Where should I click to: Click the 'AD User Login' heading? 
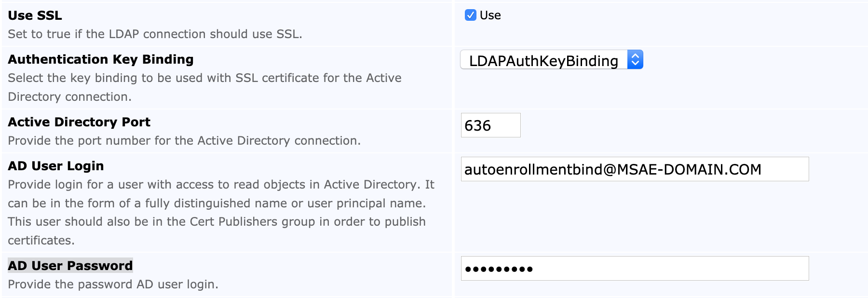[x=56, y=166]
